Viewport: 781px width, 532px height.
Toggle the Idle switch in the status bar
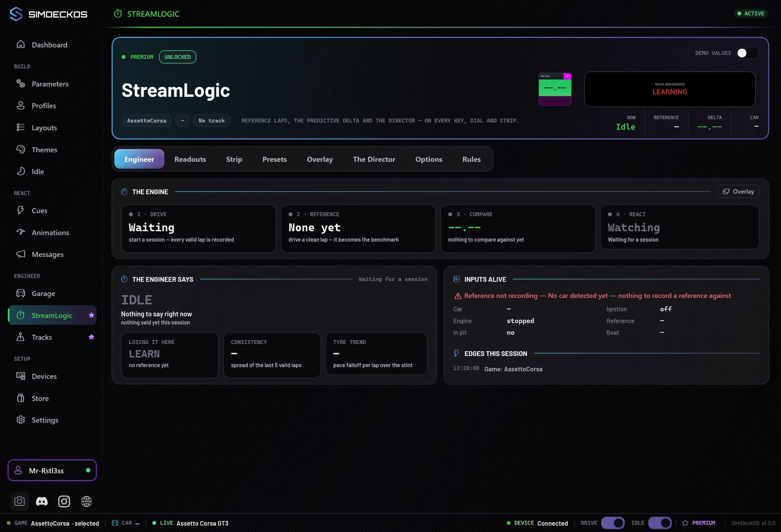pos(660,523)
